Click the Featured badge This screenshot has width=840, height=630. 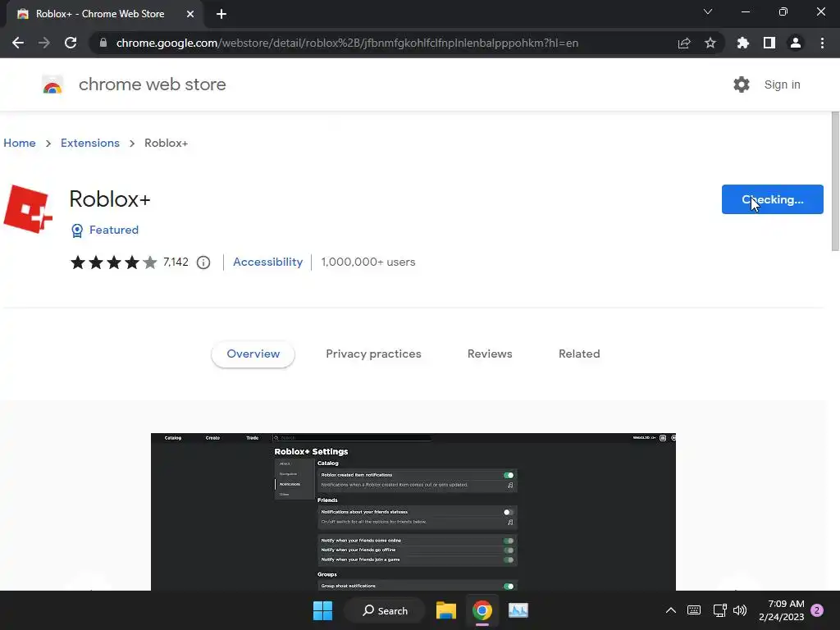click(x=105, y=230)
